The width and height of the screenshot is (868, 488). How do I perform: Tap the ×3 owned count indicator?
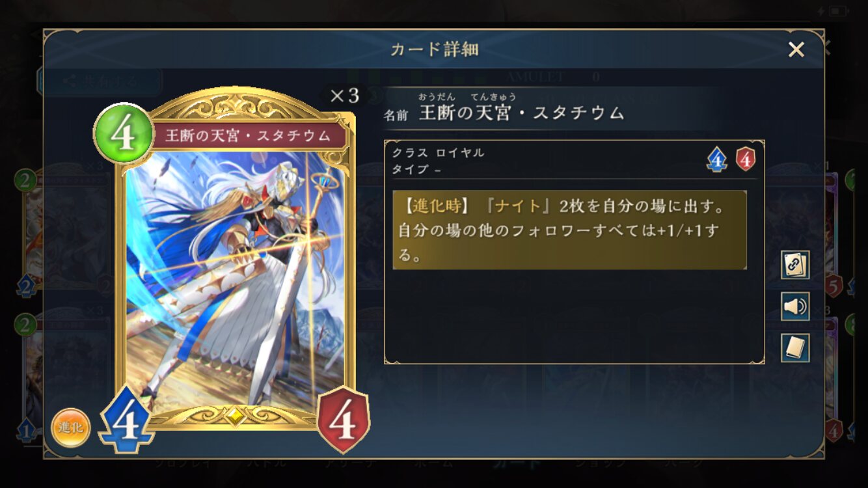[x=344, y=96]
